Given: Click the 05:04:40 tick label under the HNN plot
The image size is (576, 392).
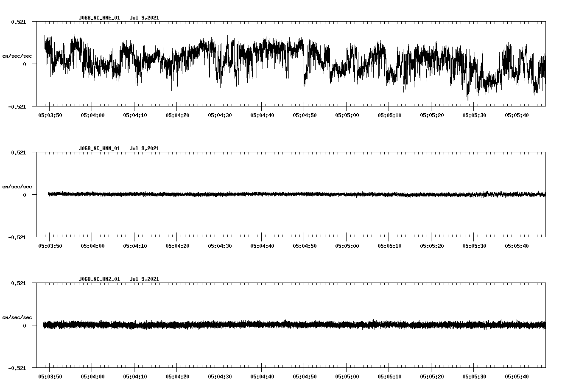Looking at the screenshot, I should [262, 246].
